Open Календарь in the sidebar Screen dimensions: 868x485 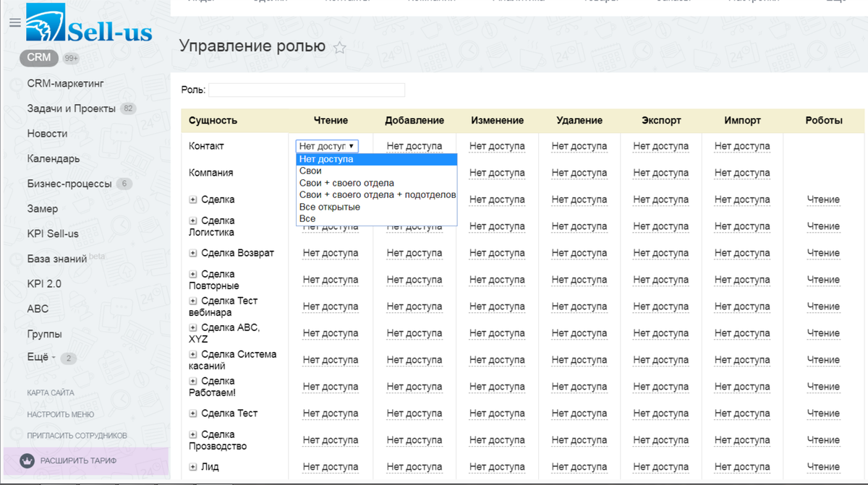click(x=54, y=158)
